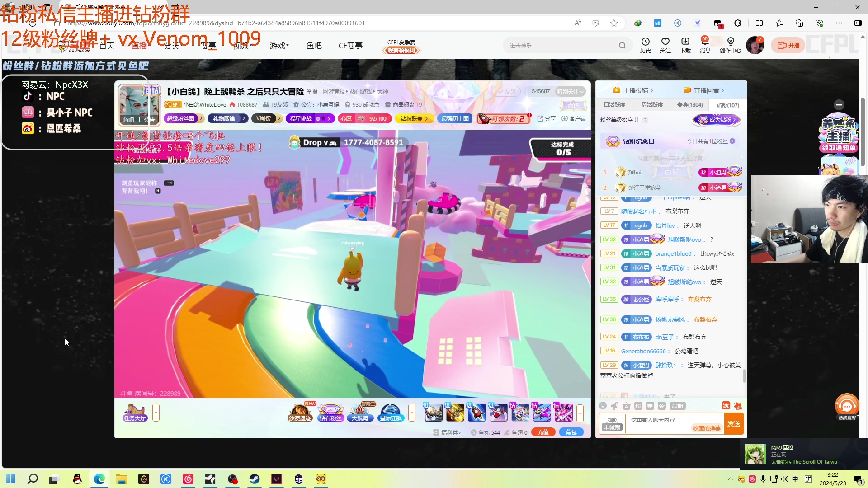Screen dimensions: 868x488
Task: Collapse the floating widget minus button
Action: tap(839, 105)
